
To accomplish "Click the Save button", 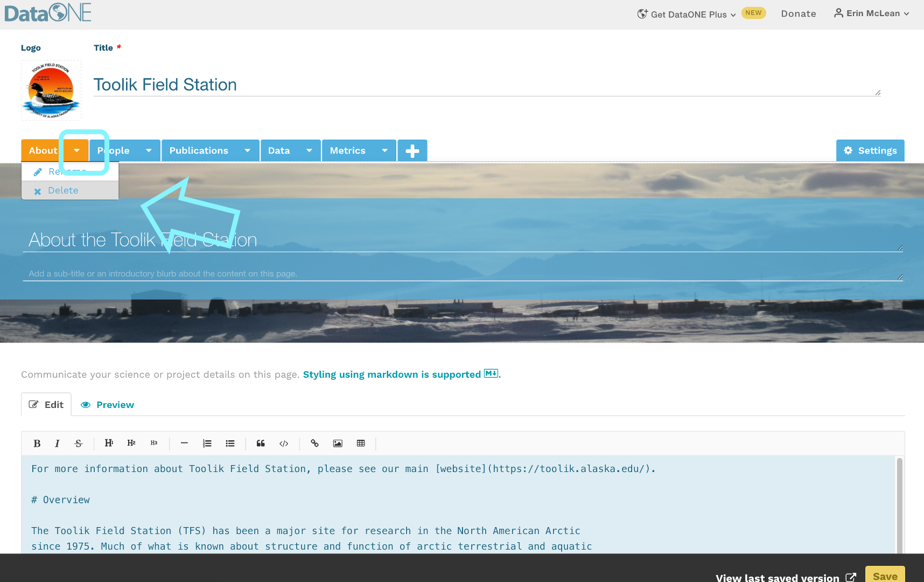I will tap(885, 576).
